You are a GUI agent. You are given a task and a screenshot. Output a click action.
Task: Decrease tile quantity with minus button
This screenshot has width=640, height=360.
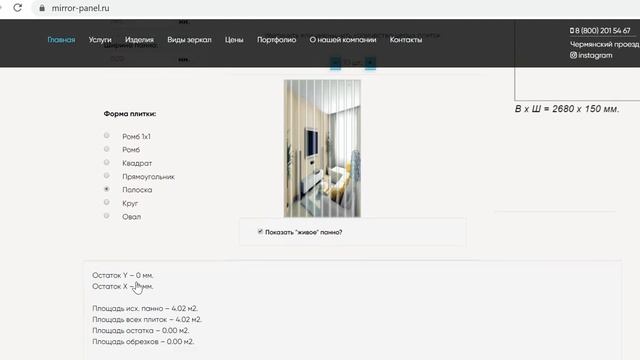(x=335, y=62)
